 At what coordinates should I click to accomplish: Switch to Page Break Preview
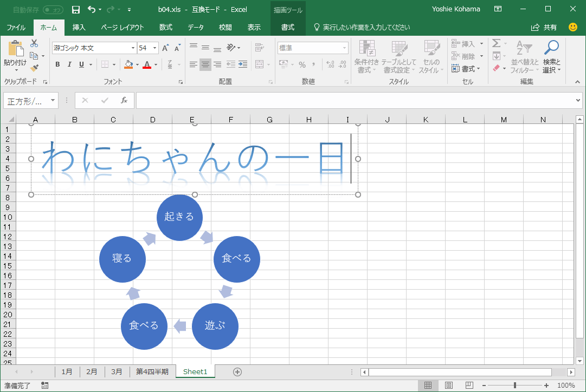pos(469,386)
